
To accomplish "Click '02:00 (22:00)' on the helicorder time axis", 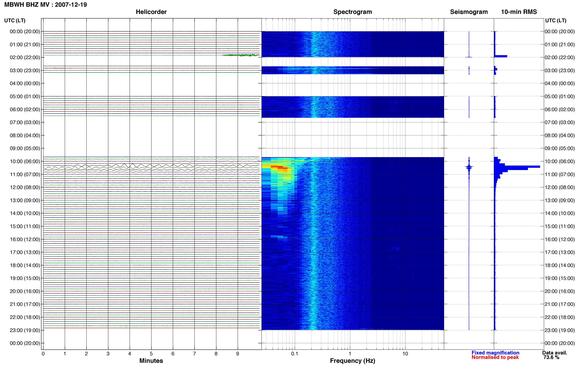I will 25,57.
